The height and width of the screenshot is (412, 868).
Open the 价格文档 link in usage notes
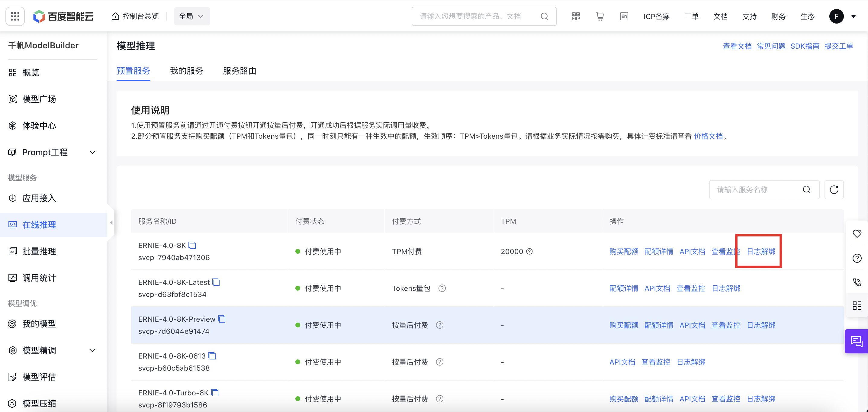[x=708, y=136]
